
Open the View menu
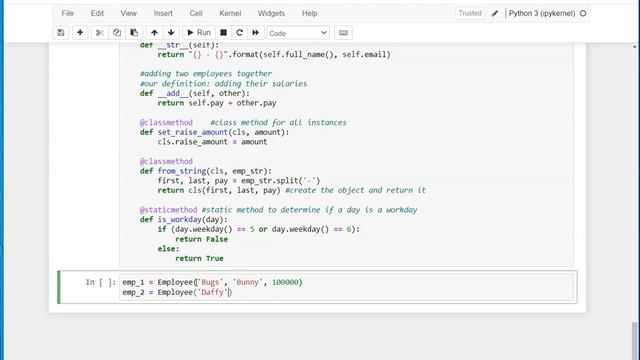point(129,13)
